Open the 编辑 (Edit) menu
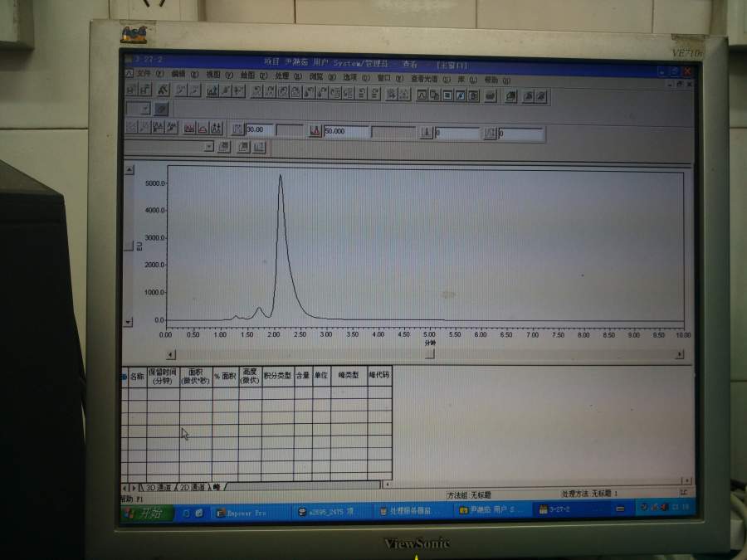Screen dimensions: 747x560 (185, 74)
